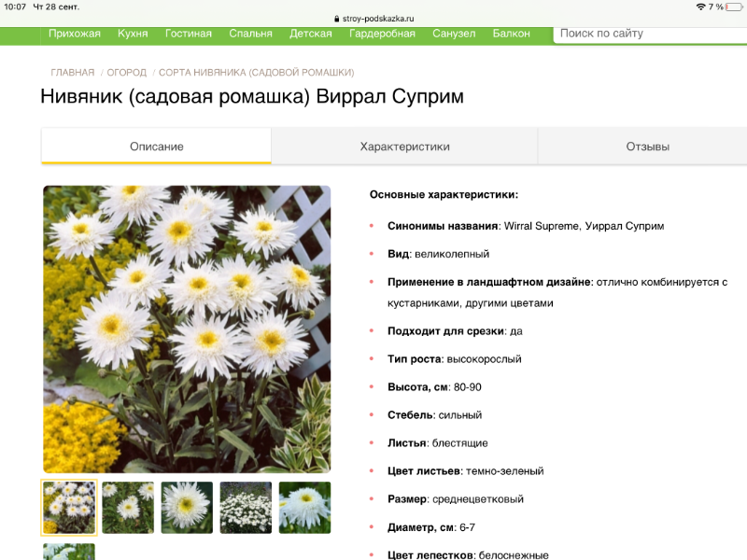The width and height of the screenshot is (747, 560).
Task: Select the Детская menu item
Action: pyautogui.click(x=311, y=34)
